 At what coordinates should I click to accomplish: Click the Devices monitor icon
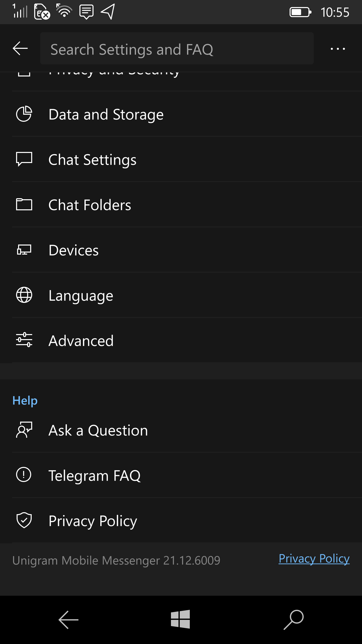(x=24, y=250)
